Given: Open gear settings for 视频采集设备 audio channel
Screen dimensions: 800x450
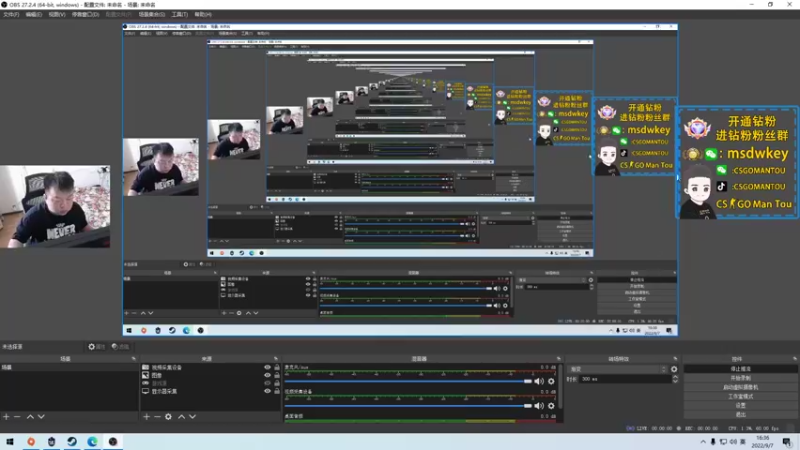Looking at the screenshot, I should [x=551, y=406].
